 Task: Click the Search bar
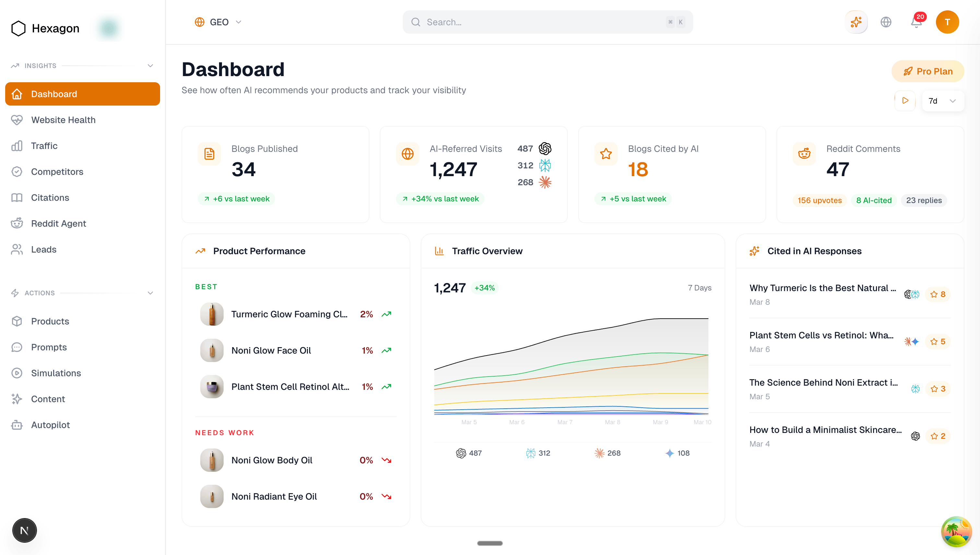point(547,22)
